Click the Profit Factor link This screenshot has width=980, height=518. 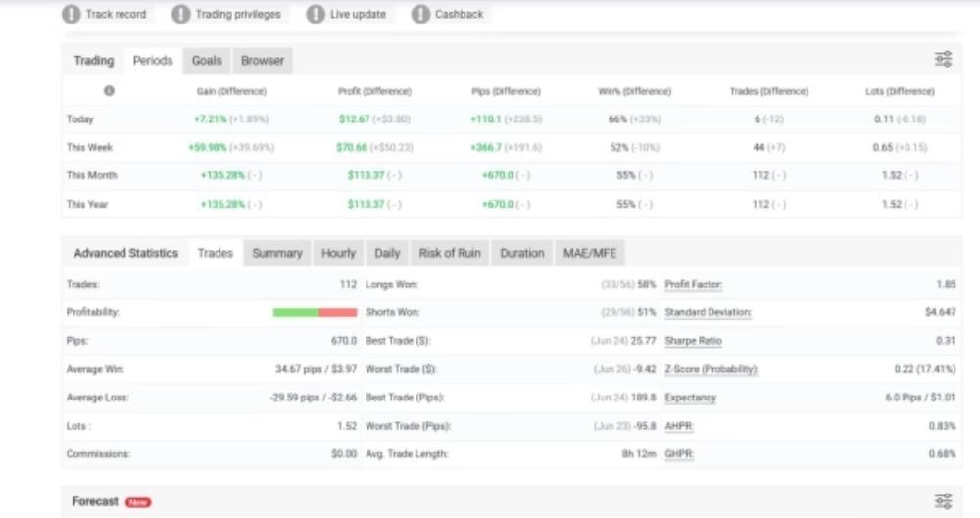[x=693, y=284]
